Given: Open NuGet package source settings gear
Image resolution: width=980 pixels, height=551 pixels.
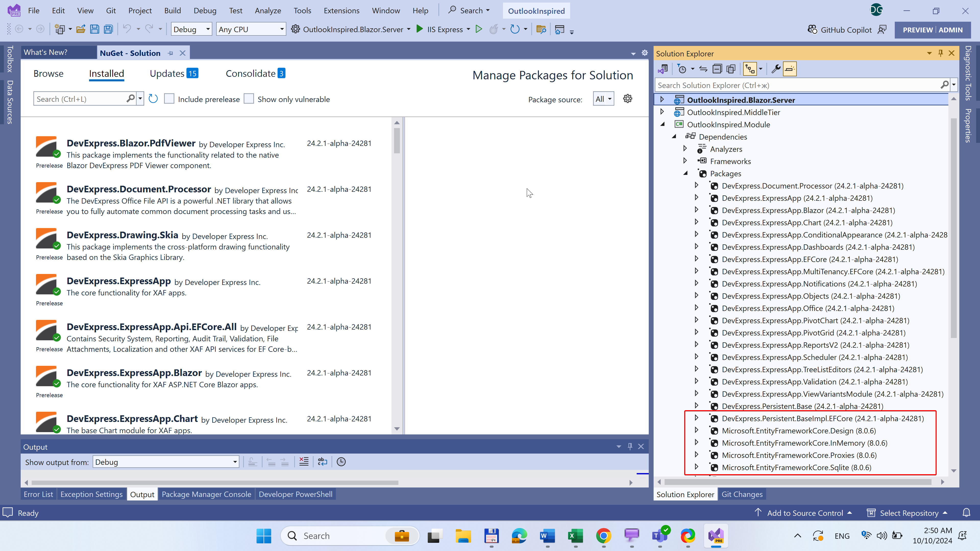Looking at the screenshot, I should pyautogui.click(x=628, y=99).
